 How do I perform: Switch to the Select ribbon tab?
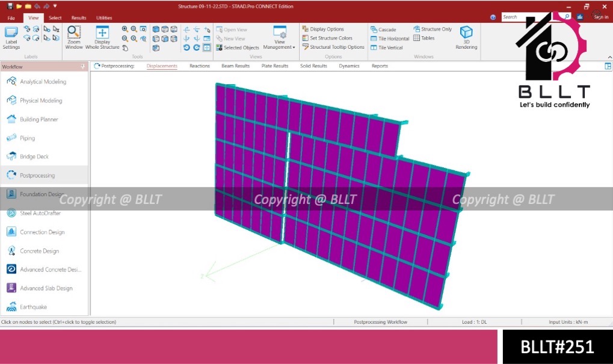click(x=55, y=18)
